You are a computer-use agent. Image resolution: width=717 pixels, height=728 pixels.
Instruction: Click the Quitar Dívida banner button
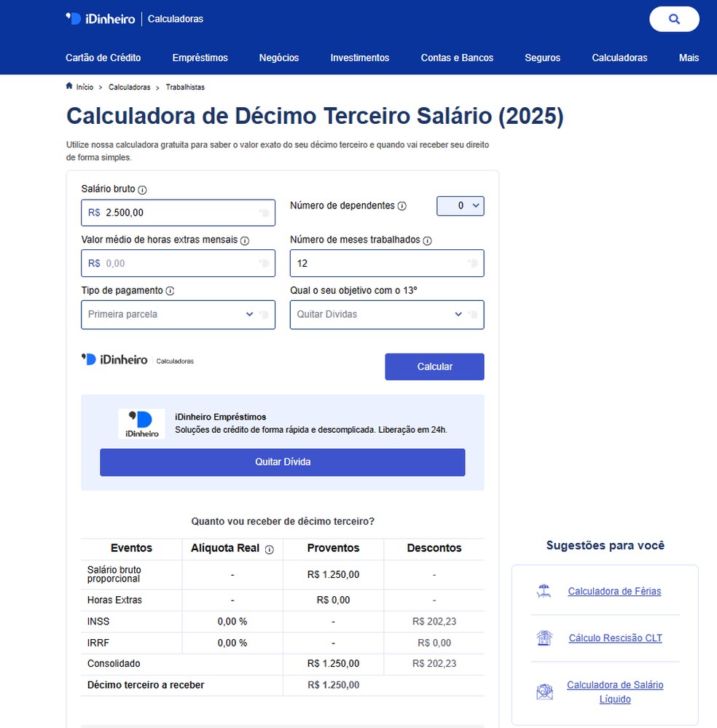283,462
